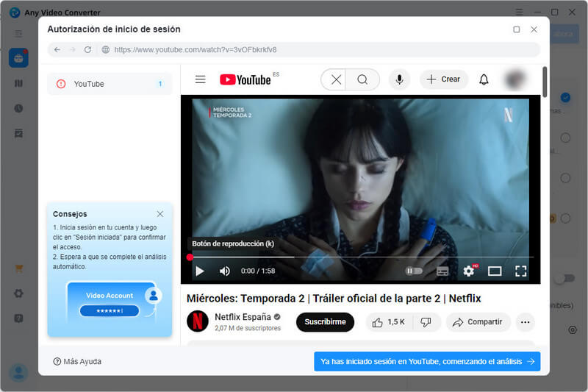Click the voice search microphone icon
The width and height of the screenshot is (588, 392).
click(x=399, y=79)
